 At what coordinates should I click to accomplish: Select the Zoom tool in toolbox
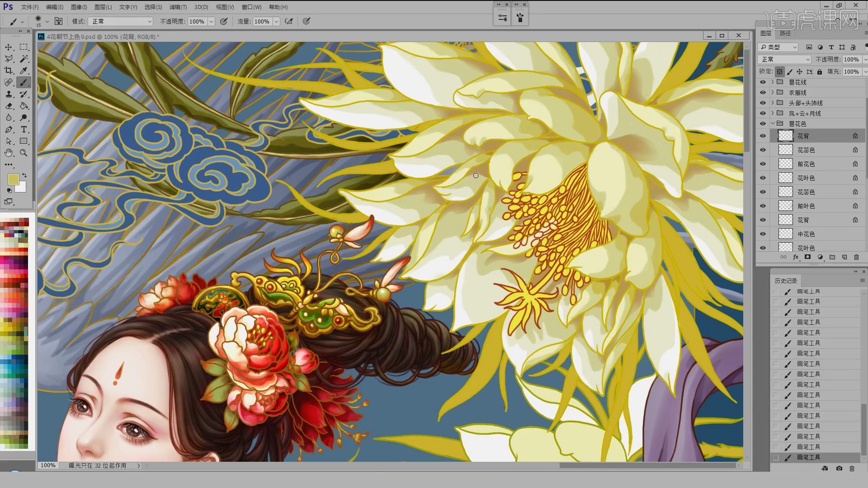point(24,153)
